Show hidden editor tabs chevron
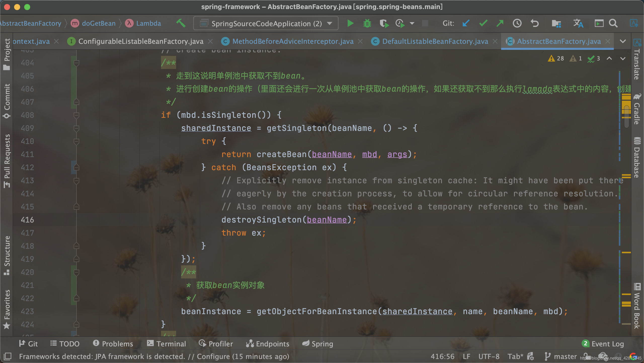Viewport: 644px width, 363px height. 623,41
